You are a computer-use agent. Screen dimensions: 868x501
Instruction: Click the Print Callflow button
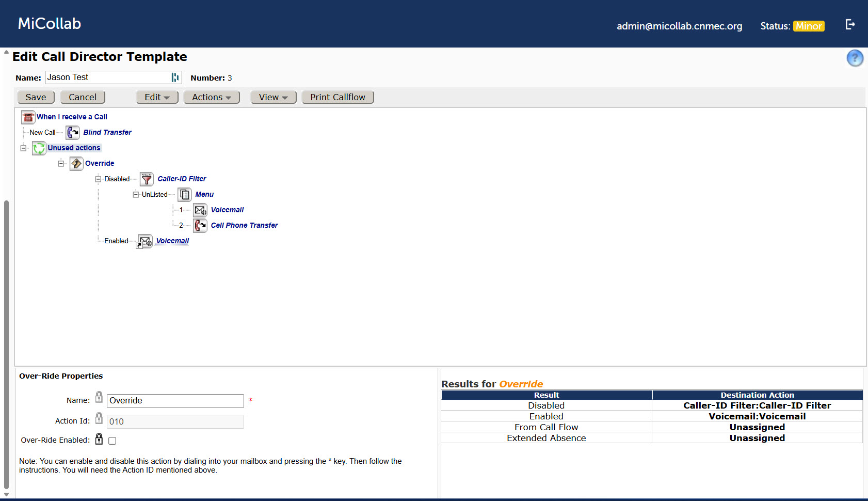[x=337, y=97]
